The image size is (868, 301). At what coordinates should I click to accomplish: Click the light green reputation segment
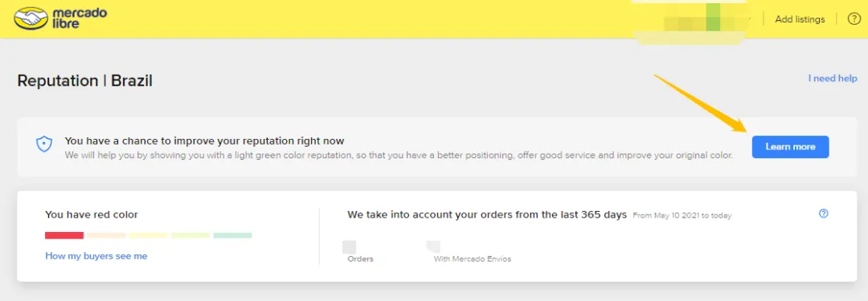[190, 235]
